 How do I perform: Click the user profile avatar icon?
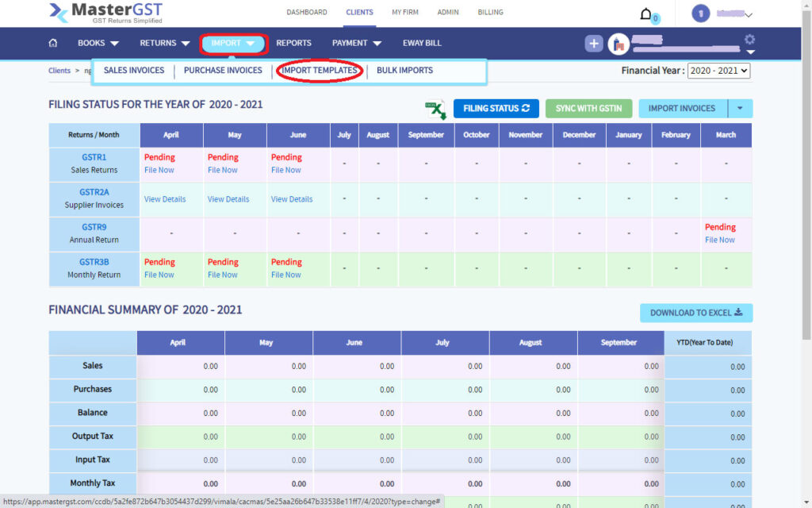click(700, 13)
